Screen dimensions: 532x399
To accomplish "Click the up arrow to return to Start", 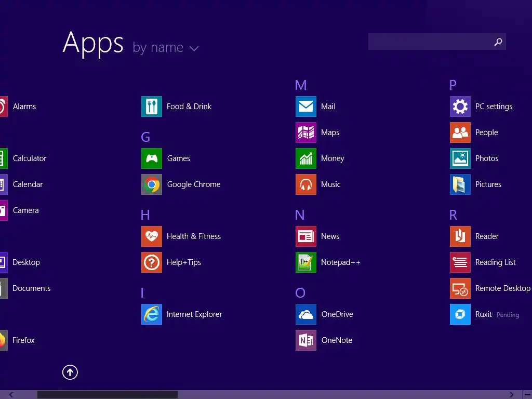I will [x=70, y=372].
